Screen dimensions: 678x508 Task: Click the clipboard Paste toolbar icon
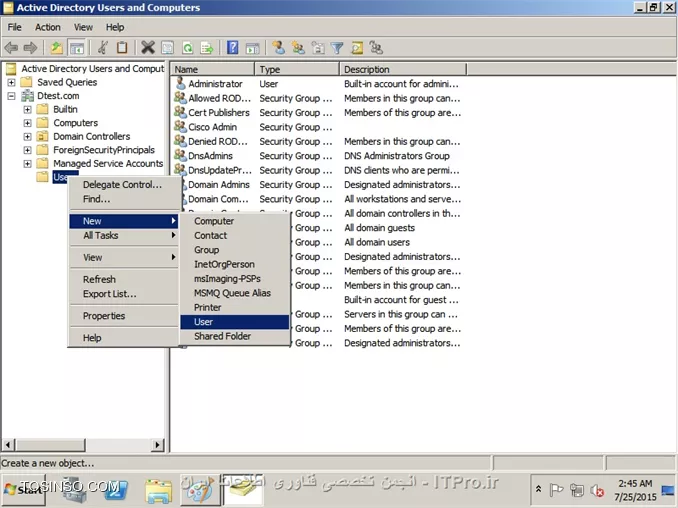122,48
